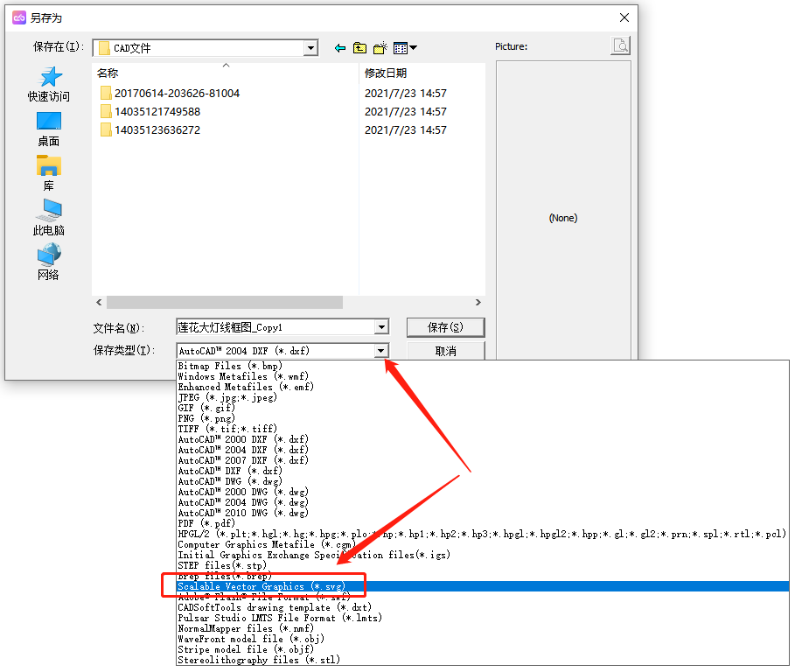Expand the 保存在 folder dropdown

click(310, 48)
